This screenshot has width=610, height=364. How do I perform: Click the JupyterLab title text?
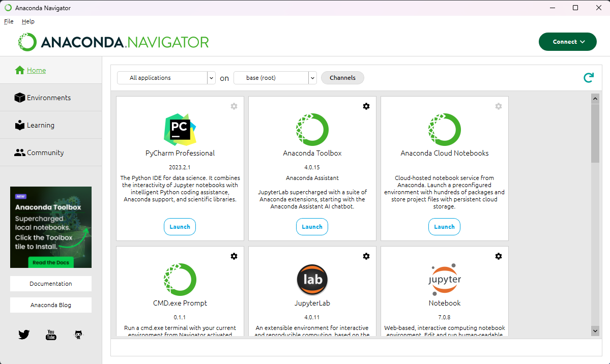[312, 304]
